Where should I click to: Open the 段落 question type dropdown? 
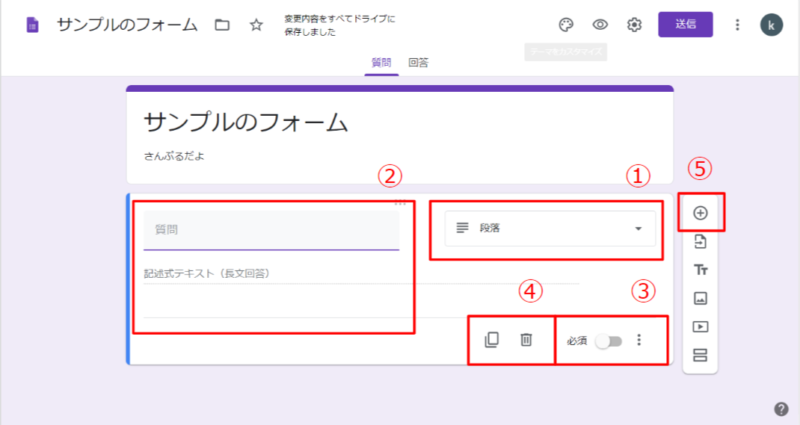[x=547, y=228]
